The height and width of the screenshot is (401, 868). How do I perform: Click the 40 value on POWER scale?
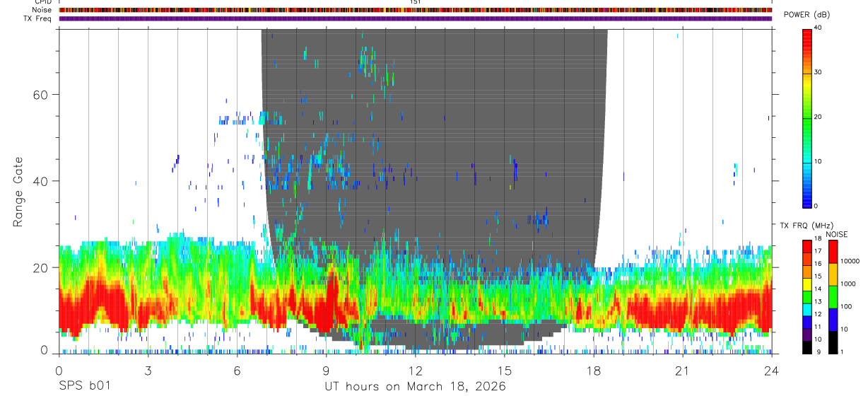tap(817, 27)
